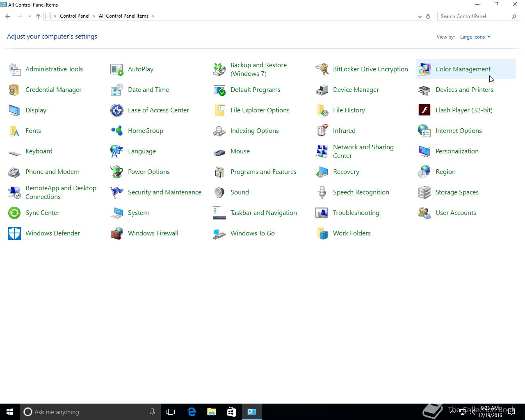
Task: Open the Recovery icon
Action: coord(322,172)
